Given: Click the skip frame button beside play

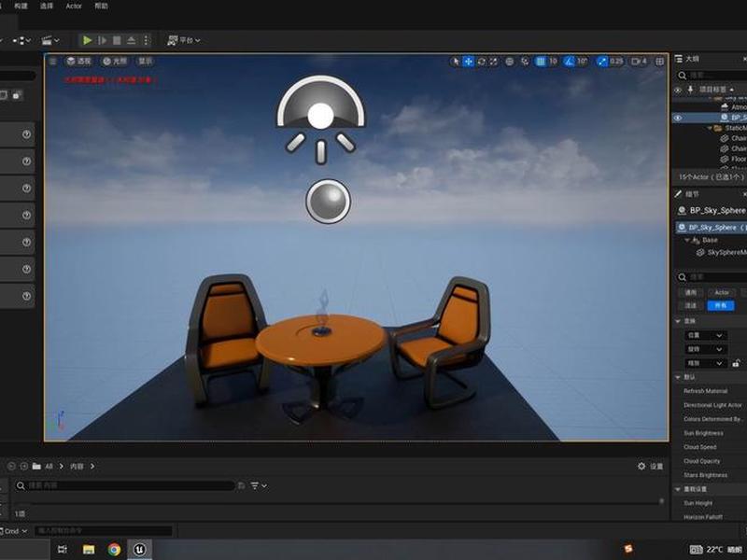Looking at the screenshot, I should pyautogui.click(x=102, y=40).
